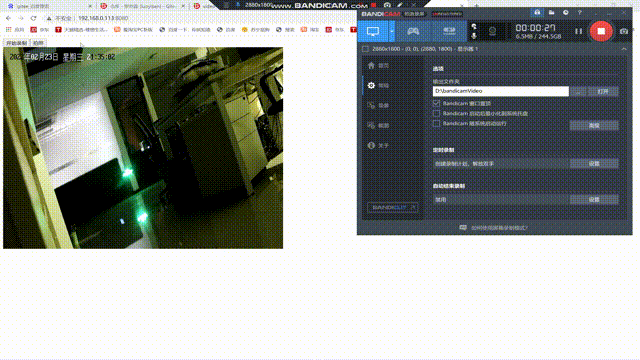The image size is (640, 360).
Task: Toggle webcam overlay icon in Bandicam
Action: (492, 31)
